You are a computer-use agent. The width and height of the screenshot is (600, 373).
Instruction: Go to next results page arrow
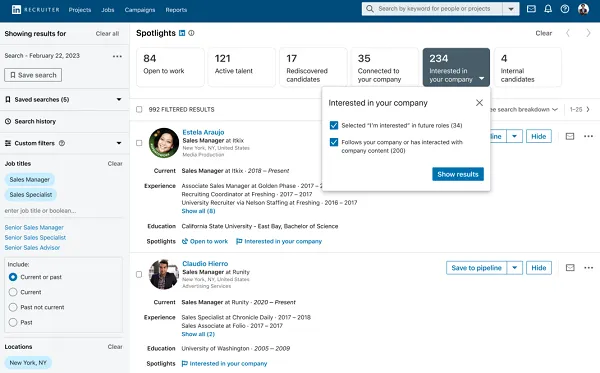(x=588, y=109)
